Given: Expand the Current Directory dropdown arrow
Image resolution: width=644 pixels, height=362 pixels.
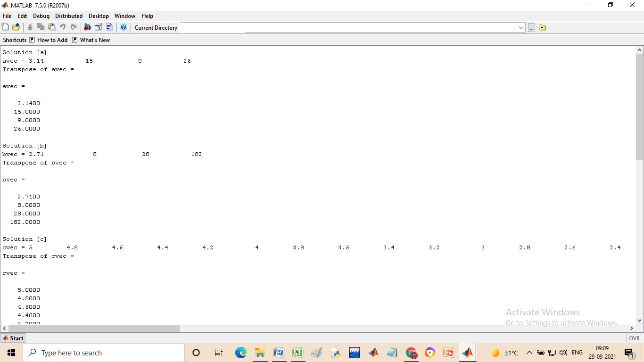Looking at the screenshot, I should pyautogui.click(x=520, y=28).
